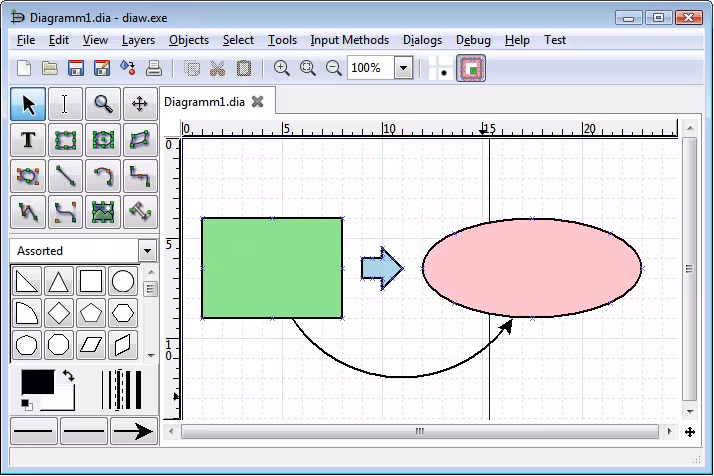This screenshot has width=714, height=476.
Task: Open the Debug menu
Action: 473,41
